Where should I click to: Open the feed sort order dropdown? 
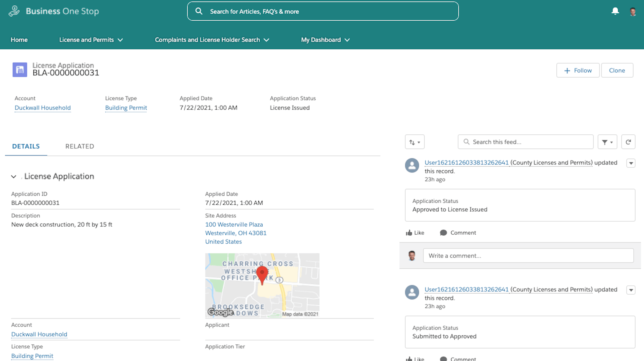coord(415,142)
